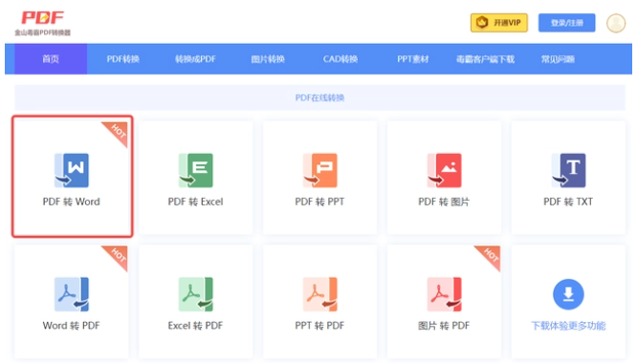The width and height of the screenshot is (637, 364).
Task: Open the PDF 转 Word converter icon
Action: [x=72, y=170]
